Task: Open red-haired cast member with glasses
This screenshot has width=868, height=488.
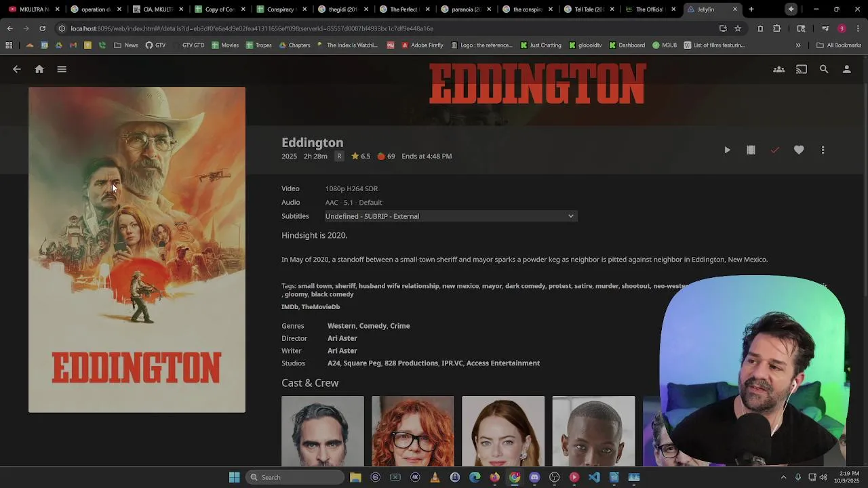Action: coord(413,431)
